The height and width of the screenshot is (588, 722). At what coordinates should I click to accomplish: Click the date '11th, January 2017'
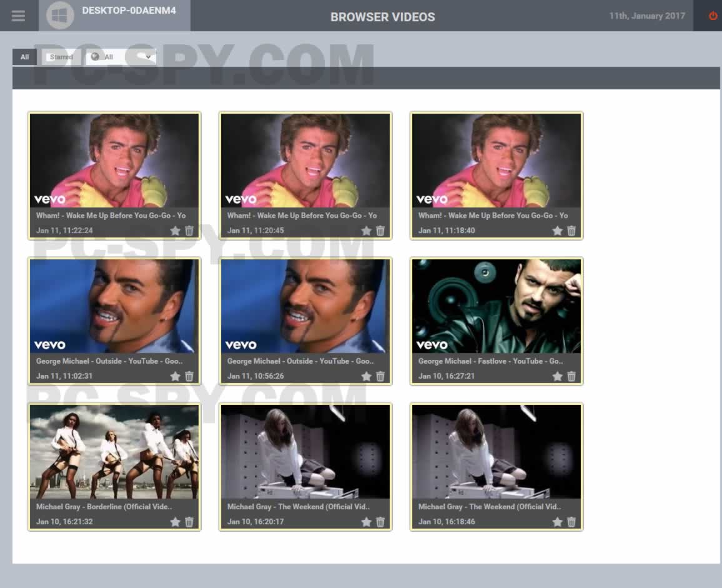tap(647, 16)
